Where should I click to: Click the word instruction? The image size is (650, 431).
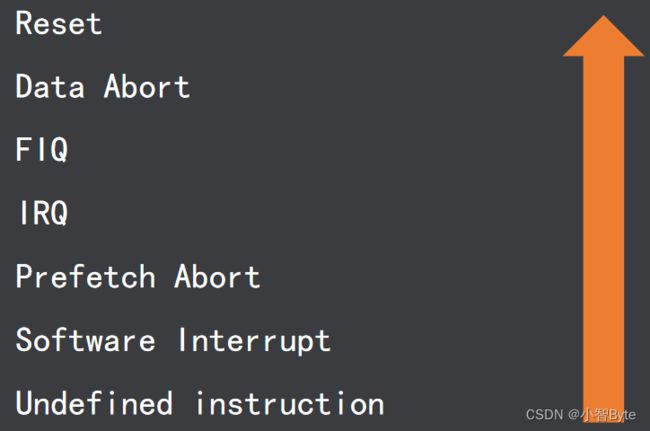click(289, 403)
